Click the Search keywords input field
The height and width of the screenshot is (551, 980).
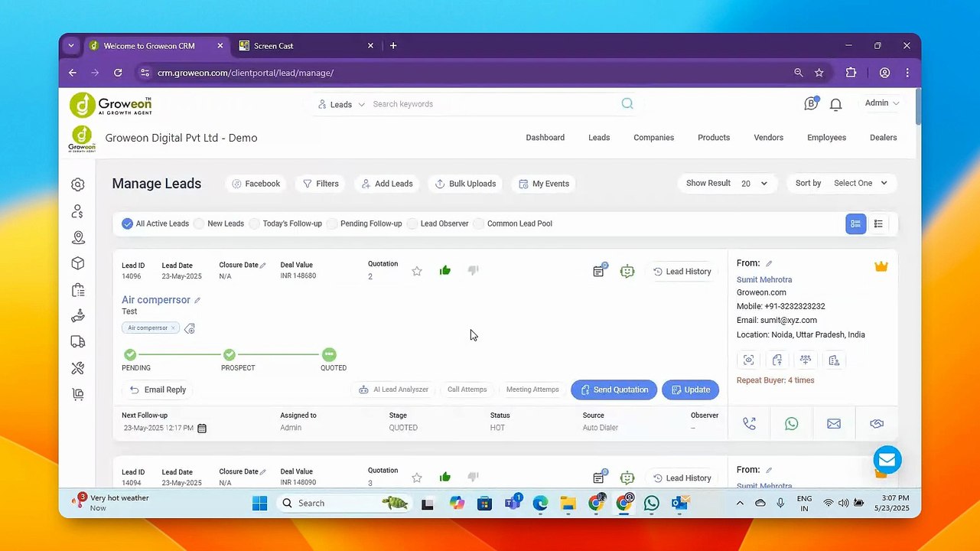[x=493, y=104]
